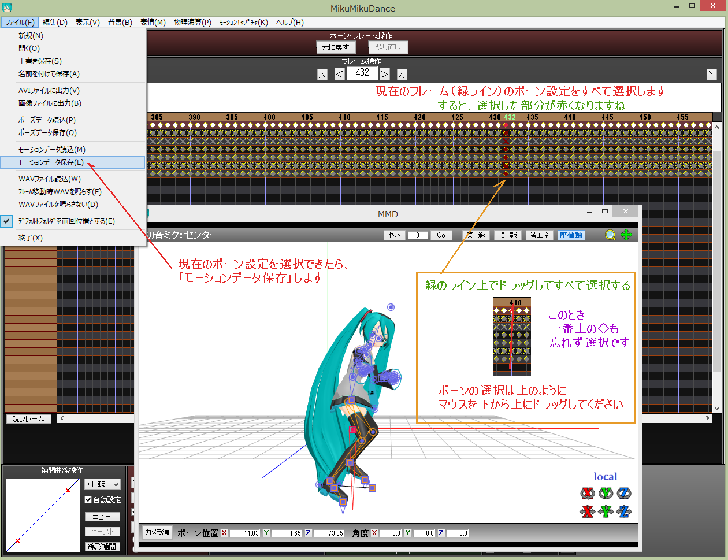Click the やり直し redo button

[x=388, y=47]
